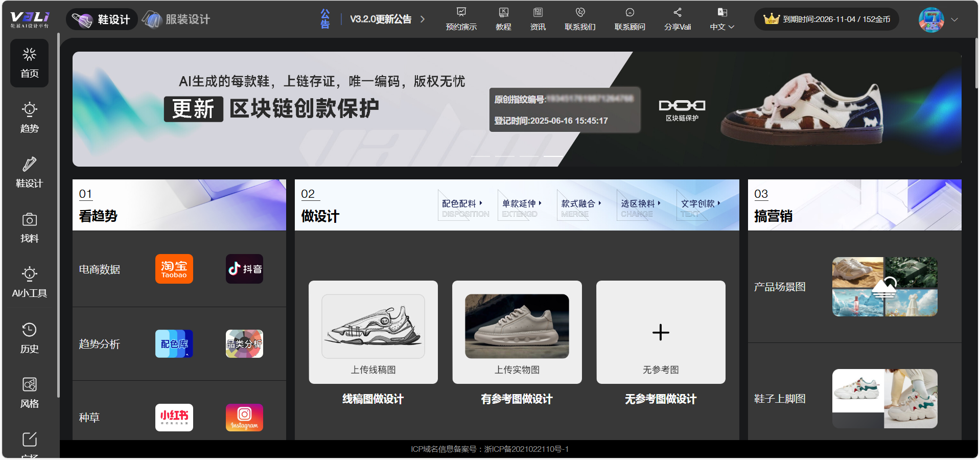The image size is (980, 460).
Task: Check remaining coins via VIP expiry badge
Action: pyautogui.click(x=826, y=19)
